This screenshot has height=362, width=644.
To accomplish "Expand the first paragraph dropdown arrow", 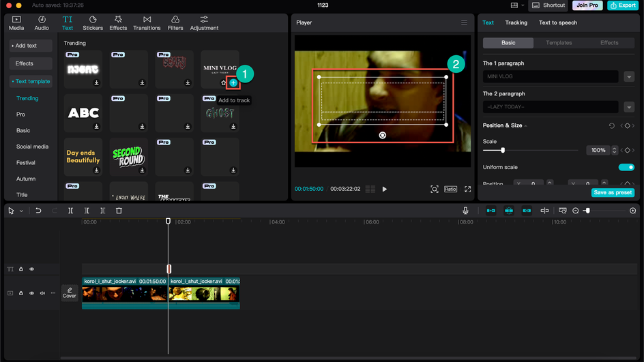I will click(x=629, y=77).
